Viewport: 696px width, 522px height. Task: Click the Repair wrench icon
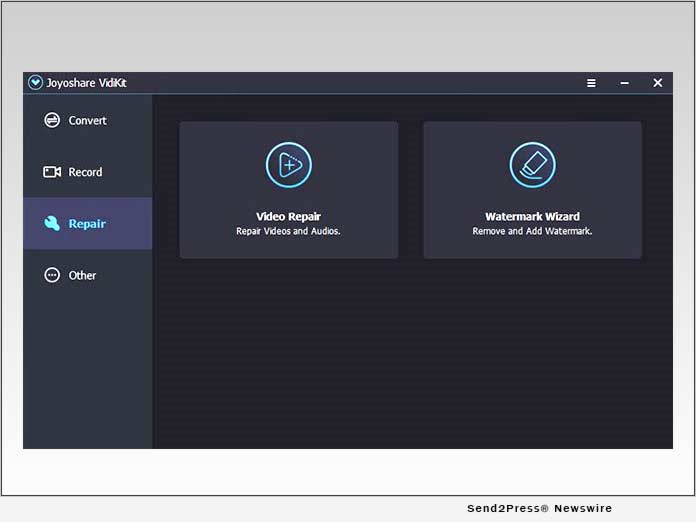pyautogui.click(x=52, y=224)
